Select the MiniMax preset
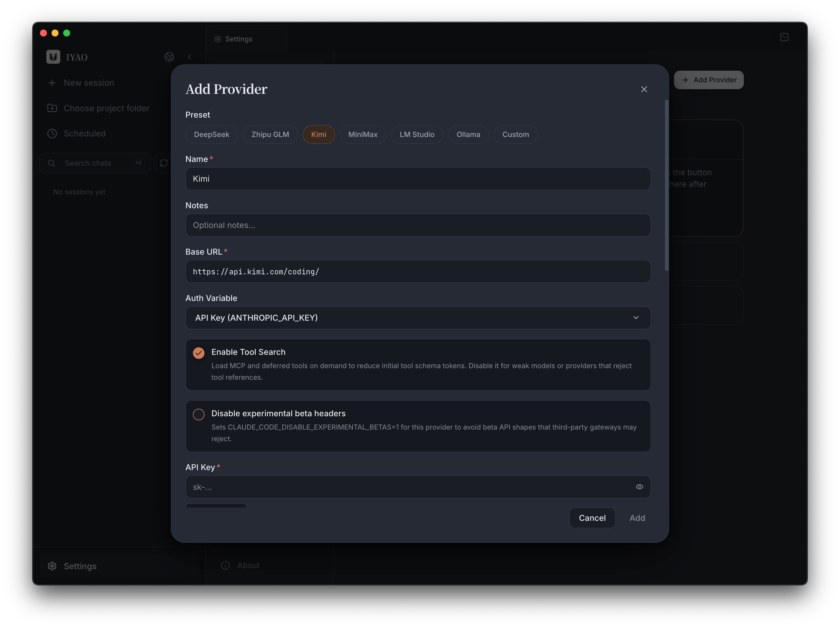Viewport: 840px width, 628px height. [x=363, y=134]
